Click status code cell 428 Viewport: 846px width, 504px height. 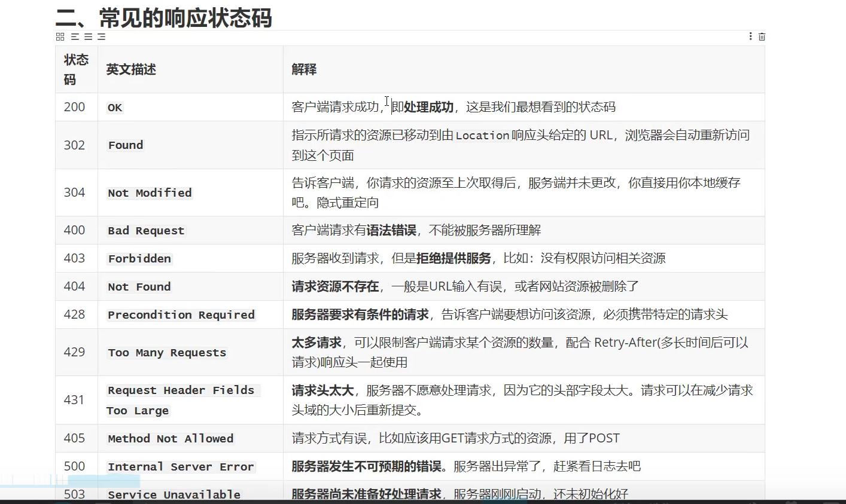pos(77,314)
